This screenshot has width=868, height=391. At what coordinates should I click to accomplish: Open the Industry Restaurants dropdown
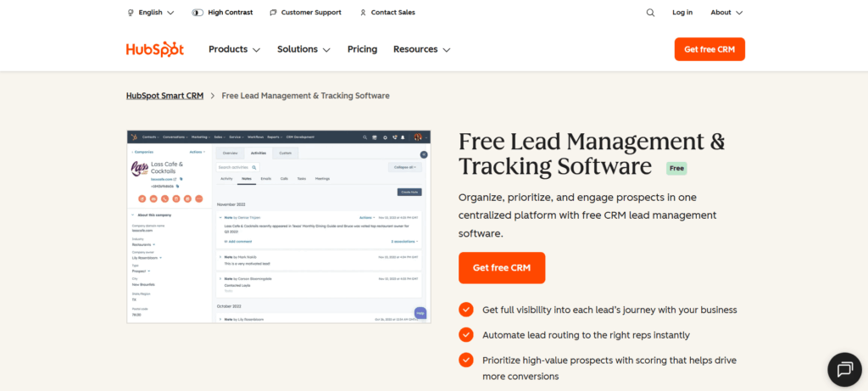143,244
